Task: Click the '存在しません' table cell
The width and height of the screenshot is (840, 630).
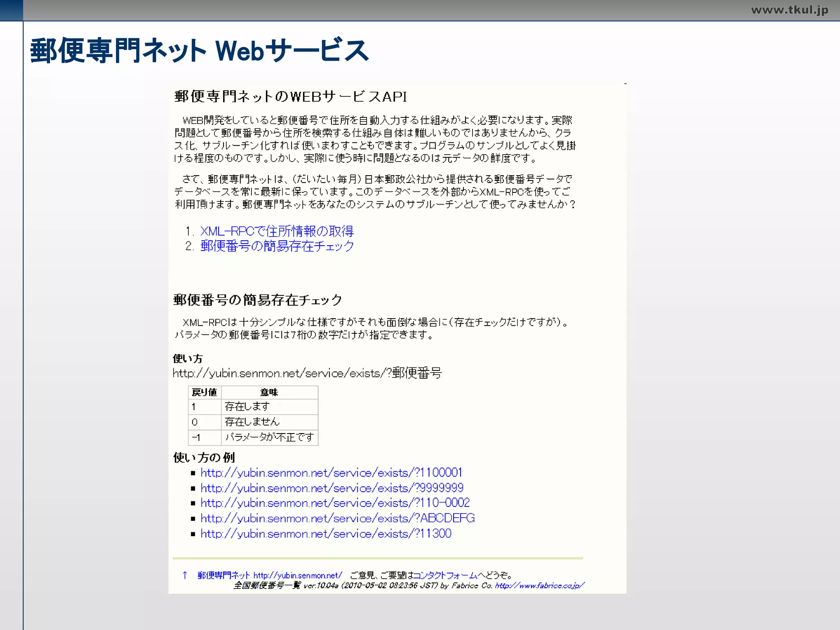Action: [269, 422]
